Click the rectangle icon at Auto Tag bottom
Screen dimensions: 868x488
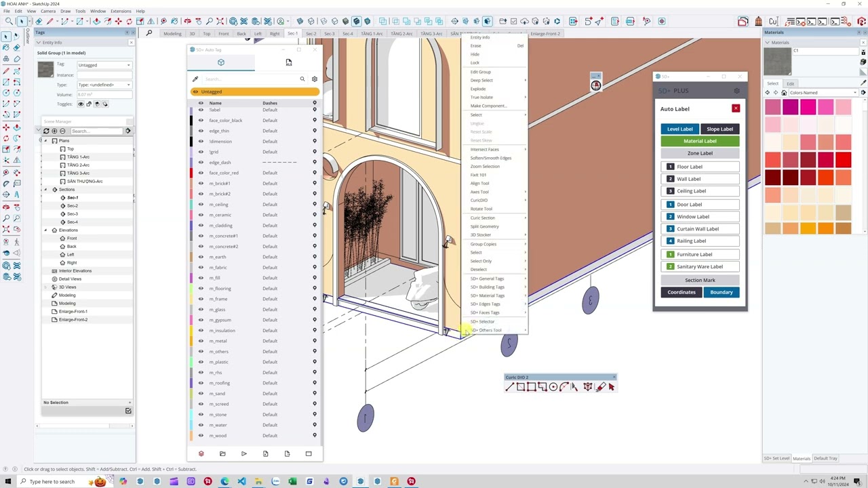point(309,453)
